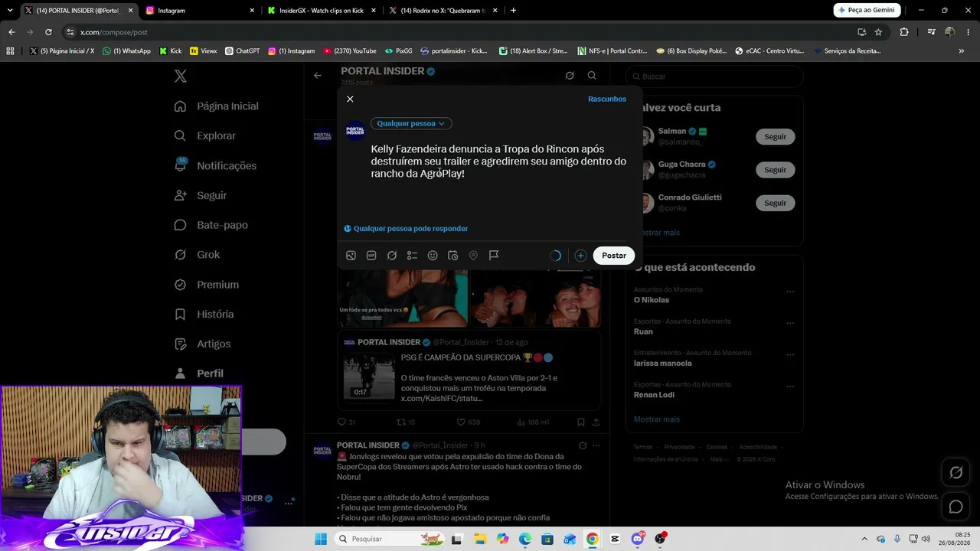The height and width of the screenshot is (551, 980).
Task: Open the YouTube bookmark
Action: point(350,51)
